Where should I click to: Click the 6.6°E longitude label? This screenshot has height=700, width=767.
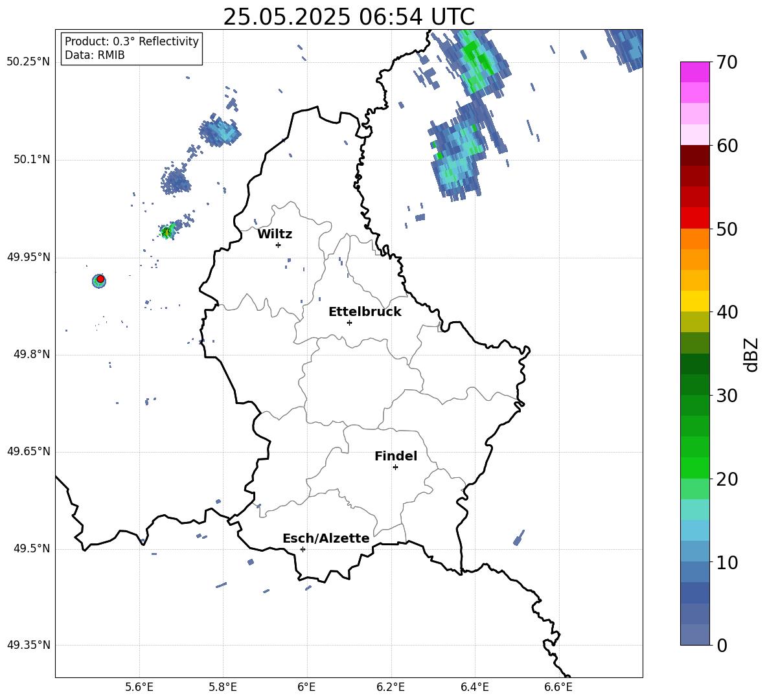tap(558, 688)
